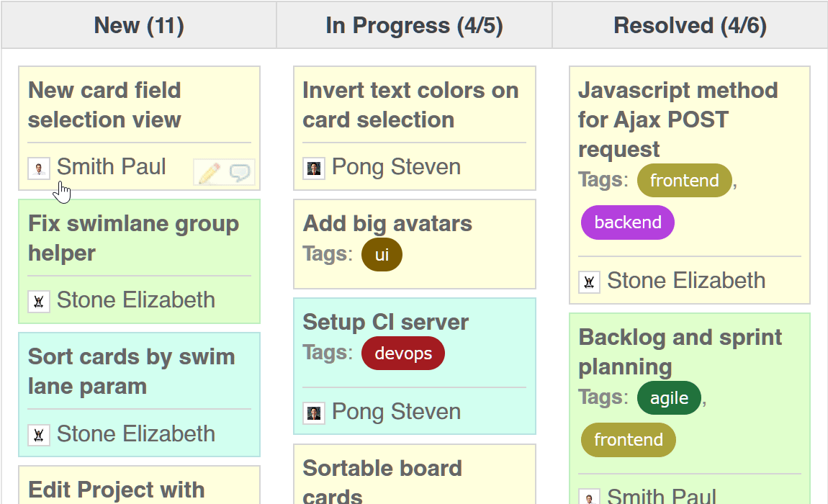Click the backend tag on the Ajax POST card
Screen dimensions: 828x504
[627, 222]
